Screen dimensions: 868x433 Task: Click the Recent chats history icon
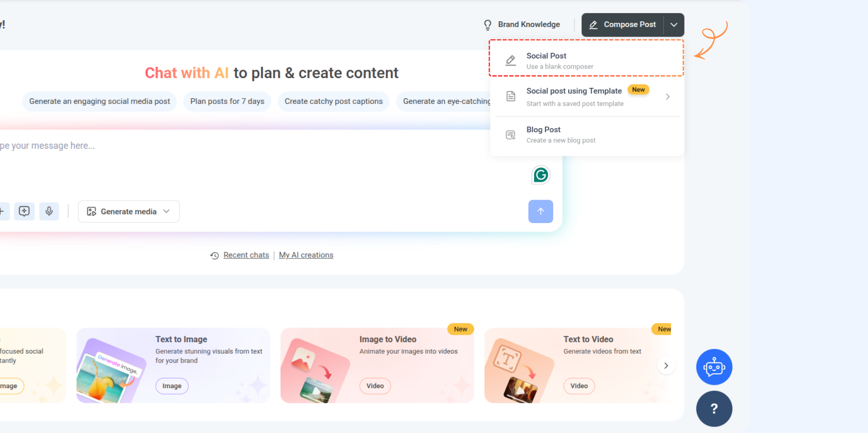tap(215, 255)
